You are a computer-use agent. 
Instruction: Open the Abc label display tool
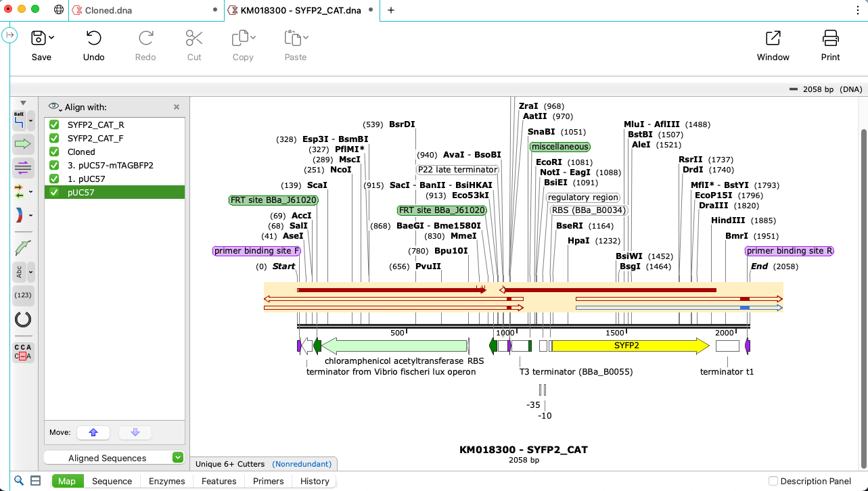point(20,272)
